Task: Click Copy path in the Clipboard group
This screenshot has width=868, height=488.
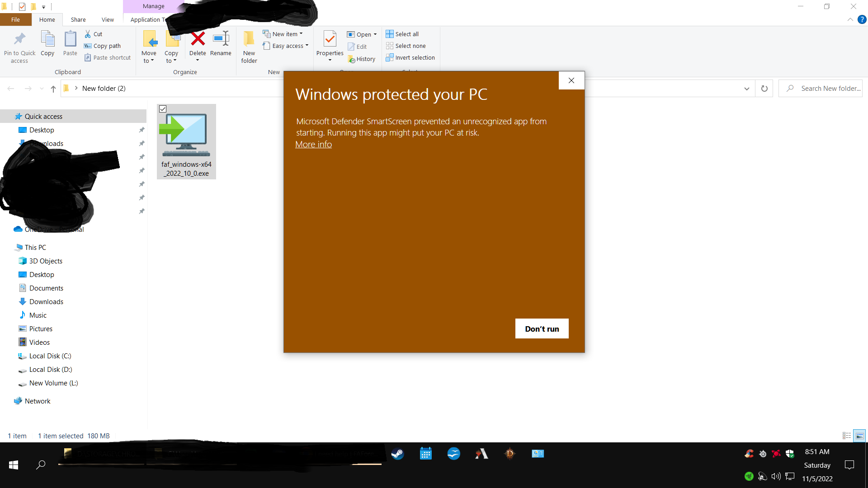Action: pyautogui.click(x=103, y=46)
